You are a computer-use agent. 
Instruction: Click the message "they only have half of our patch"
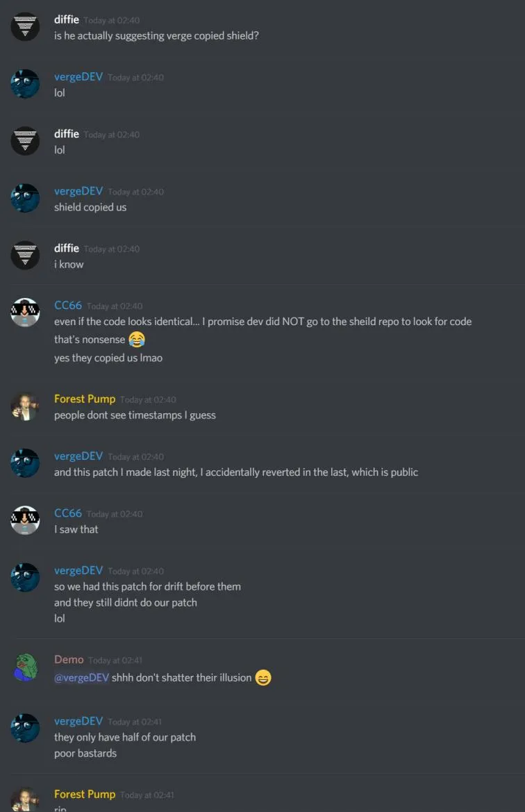[125, 738]
